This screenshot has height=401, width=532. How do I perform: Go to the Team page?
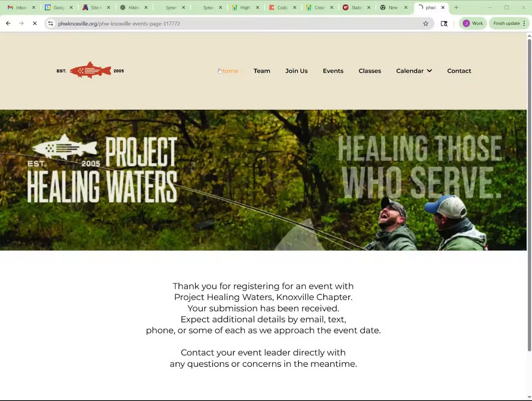(x=262, y=71)
